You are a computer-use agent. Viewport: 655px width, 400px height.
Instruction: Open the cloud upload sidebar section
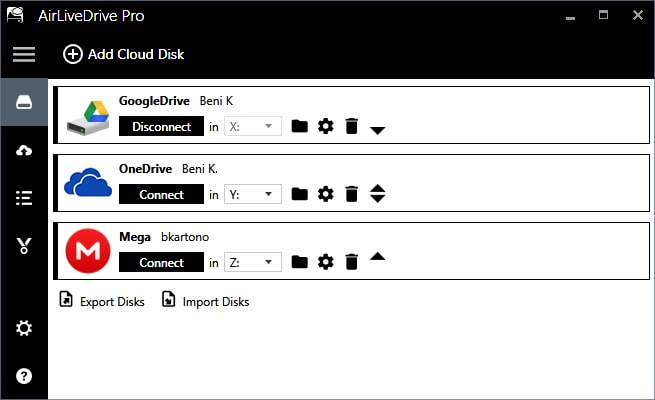coord(24,150)
